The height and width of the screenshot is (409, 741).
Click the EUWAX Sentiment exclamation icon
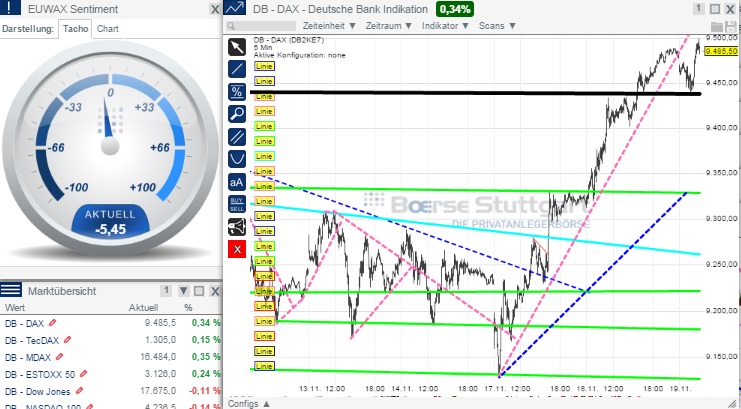(x=10, y=8)
